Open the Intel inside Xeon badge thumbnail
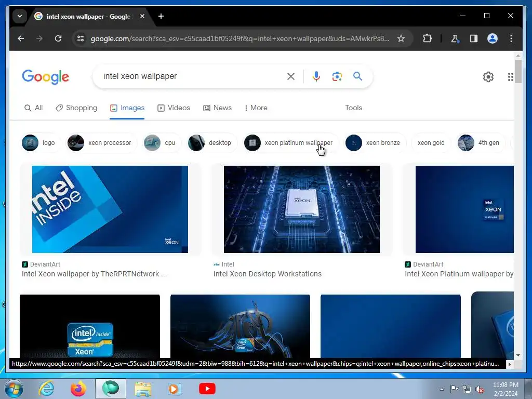This screenshot has width=532, height=399. tap(90, 326)
